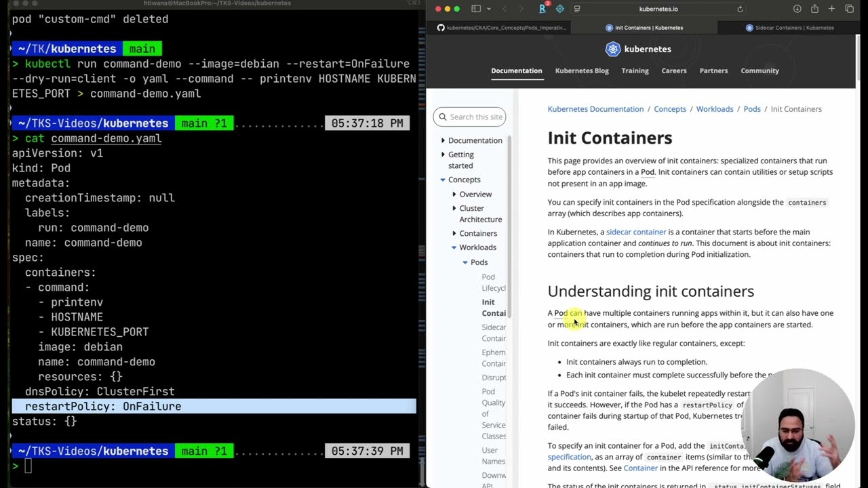Open the Container API reference link
868x488 pixels.
641,468
